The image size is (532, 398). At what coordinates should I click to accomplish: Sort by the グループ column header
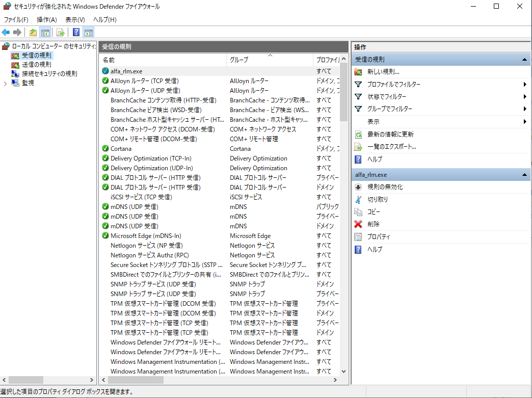click(x=270, y=60)
